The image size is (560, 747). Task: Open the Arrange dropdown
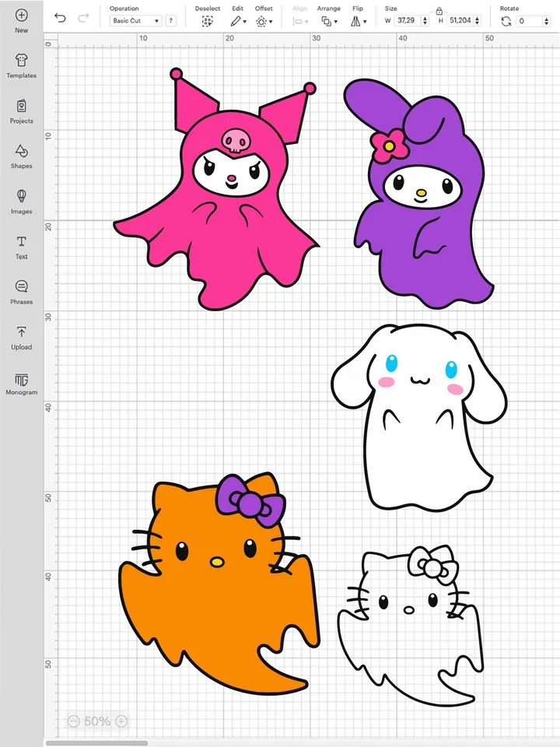tap(328, 22)
